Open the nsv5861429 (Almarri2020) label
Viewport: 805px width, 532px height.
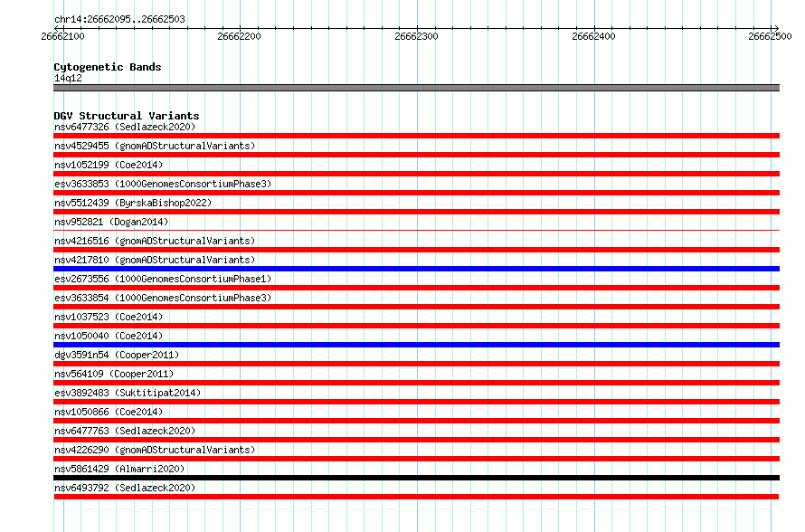click(119, 469)
